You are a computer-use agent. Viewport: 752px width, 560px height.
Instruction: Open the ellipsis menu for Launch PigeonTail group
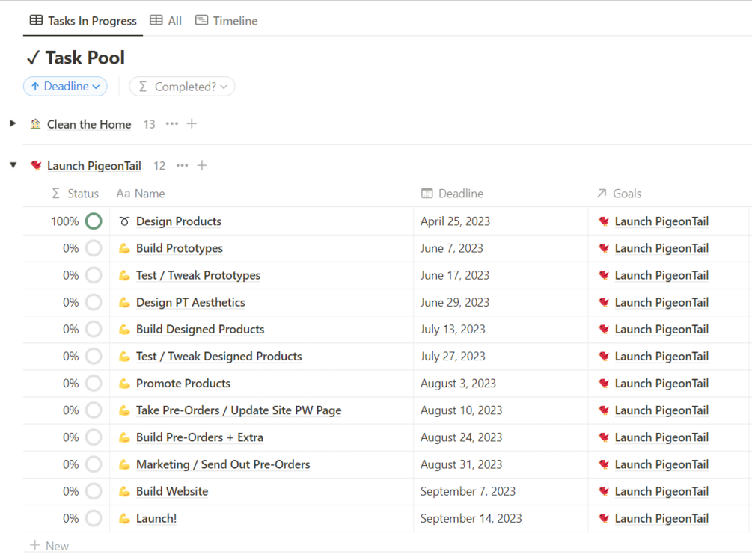click(183, 165)
